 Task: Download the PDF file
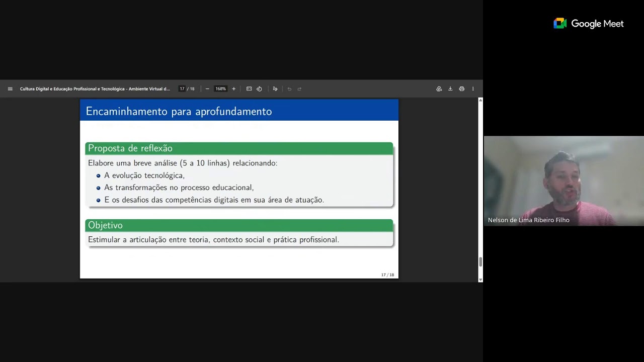click(x=450, y=89)
